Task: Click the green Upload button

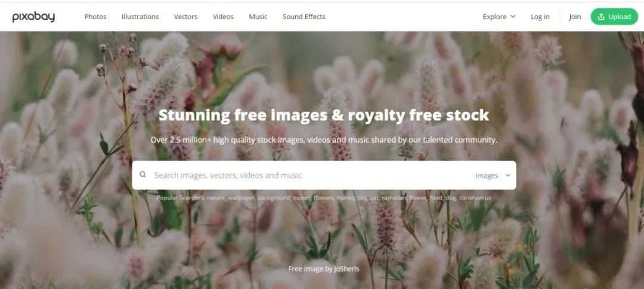Action: (x=614, y=17)
